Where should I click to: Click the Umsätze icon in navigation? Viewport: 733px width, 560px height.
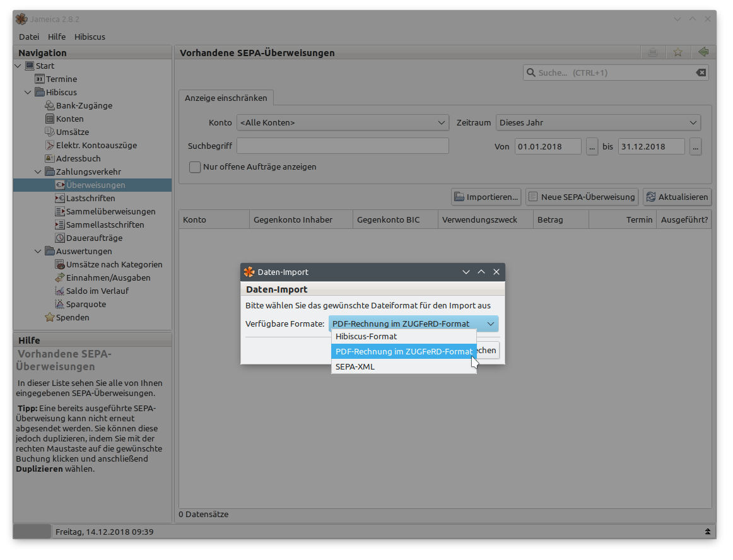click(50, 132)
